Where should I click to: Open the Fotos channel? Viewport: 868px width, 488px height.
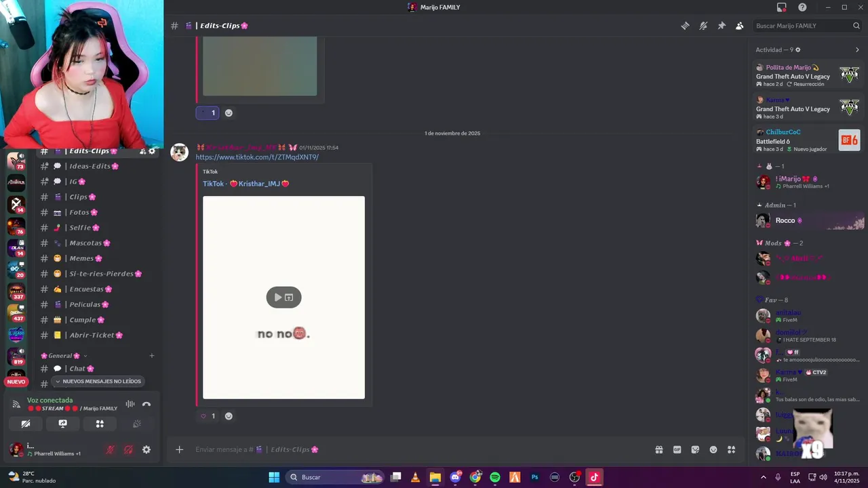(98, 212)
